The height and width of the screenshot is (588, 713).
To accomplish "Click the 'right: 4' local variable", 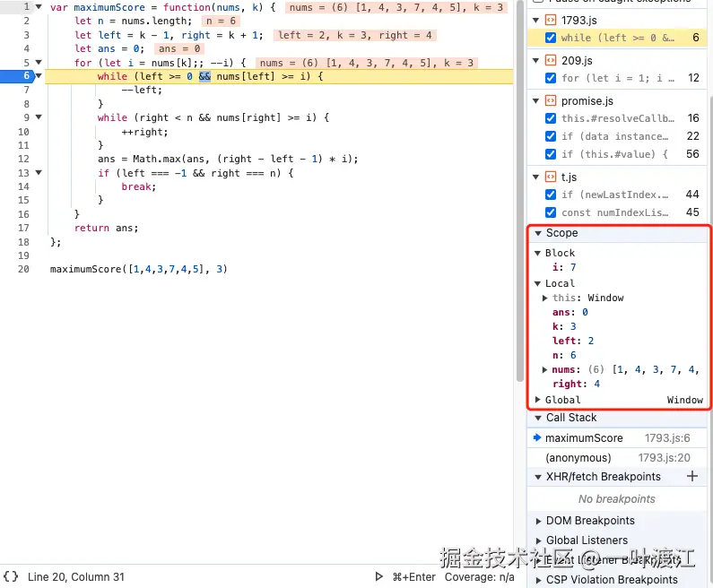I will 576,384.
